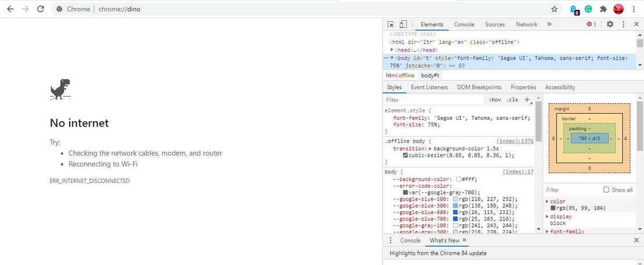Switch to the Elements tab
This screenshot has height=265, width=644.
(432, 24)
